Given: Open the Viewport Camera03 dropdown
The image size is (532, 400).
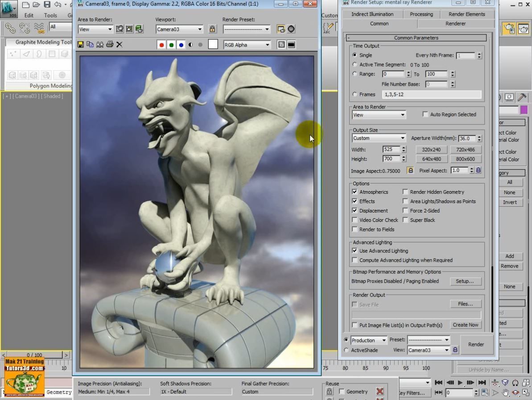Looking at the screenshot, I should click(x=179, y=29).
